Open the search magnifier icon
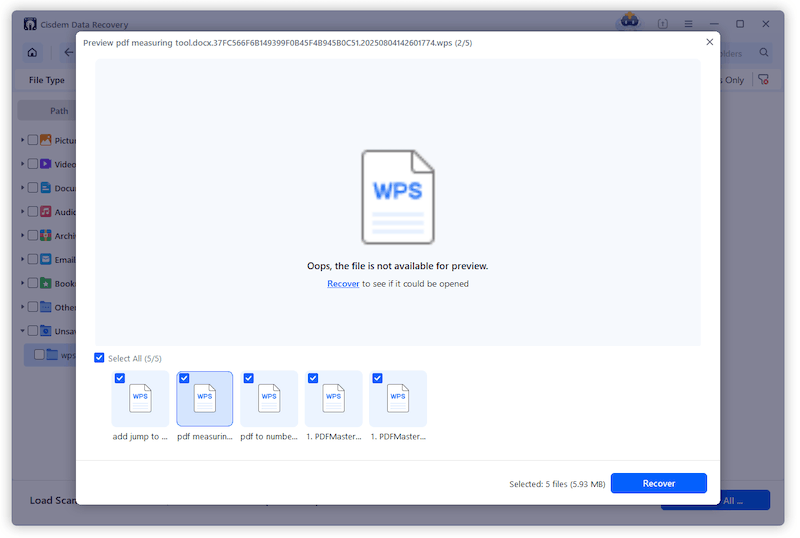Image resolution: width=800 pixels, height=538 pixels. 764,53
